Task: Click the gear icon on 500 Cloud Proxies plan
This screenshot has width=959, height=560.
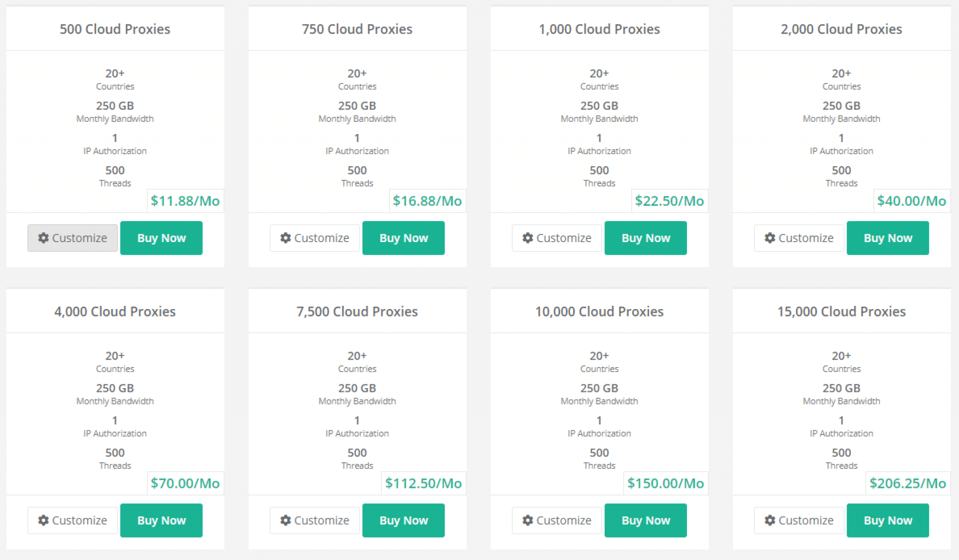Action: [x=44, y=238]
